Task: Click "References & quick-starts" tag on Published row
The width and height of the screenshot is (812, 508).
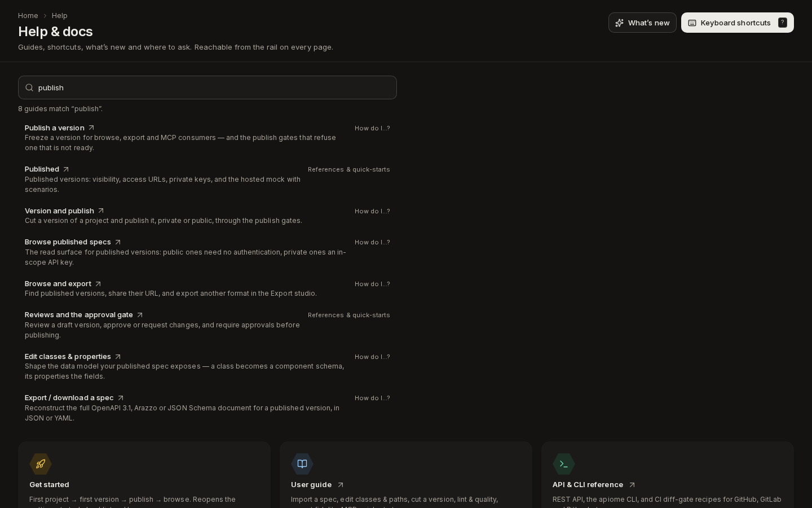Action: tap(349, 169)
